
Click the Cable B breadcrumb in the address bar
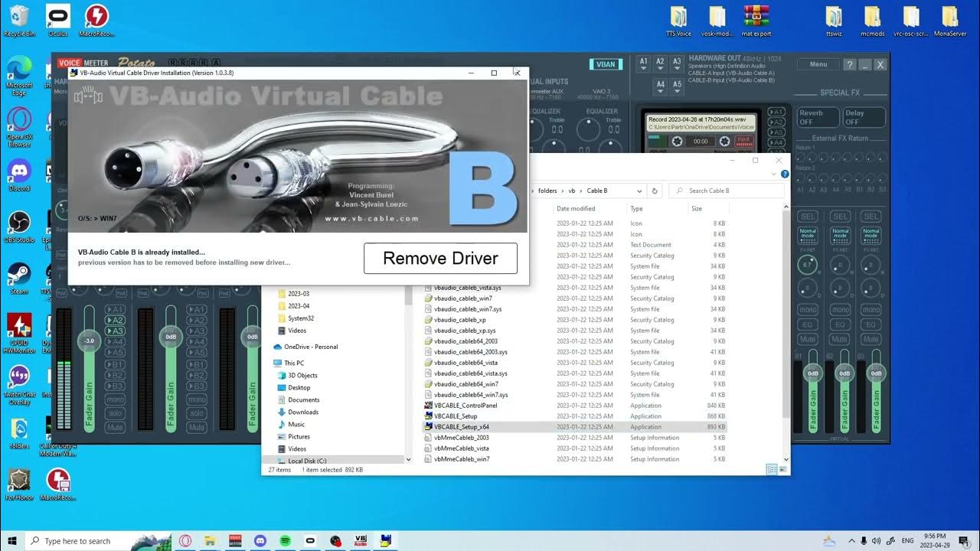point(597,191)
